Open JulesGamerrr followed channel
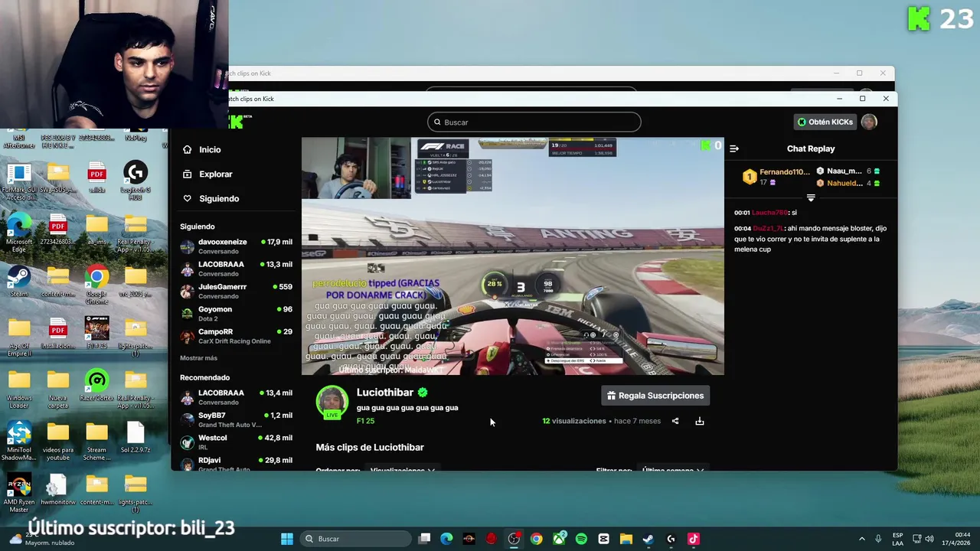980x551 pixels. click(x=236, y=291)
